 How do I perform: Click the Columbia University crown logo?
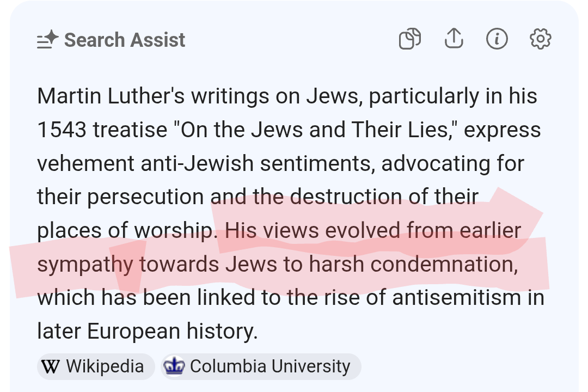click(174, 366)
